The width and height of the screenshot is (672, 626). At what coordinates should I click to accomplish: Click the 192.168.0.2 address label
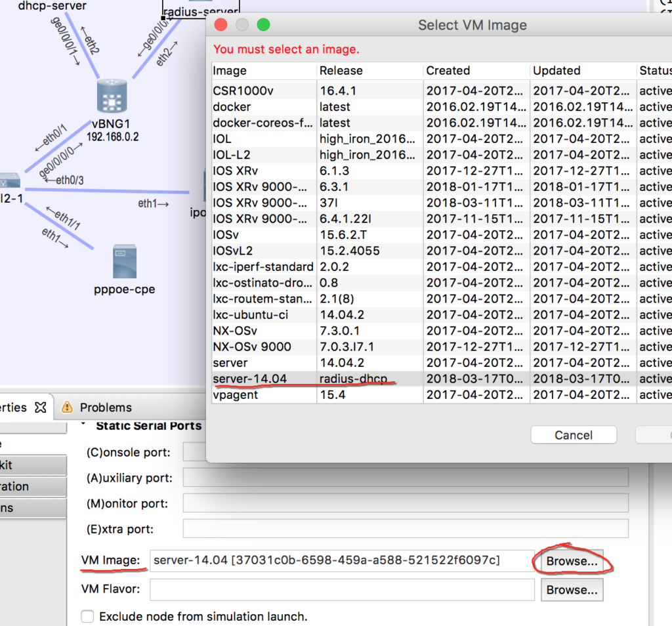(112, 136)
